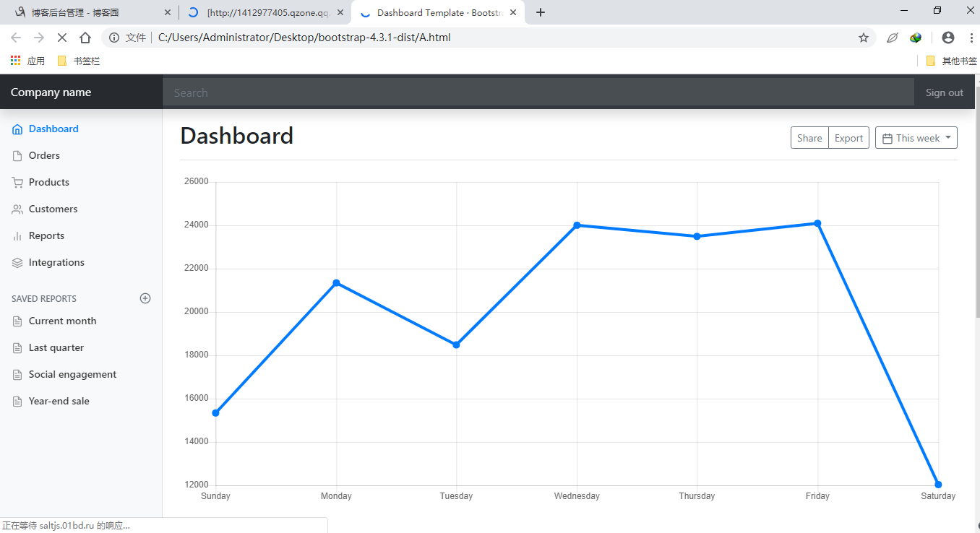Screen dimensions: 980x533
Task: Click the users icon beside Customers
Action: [18, 209]
